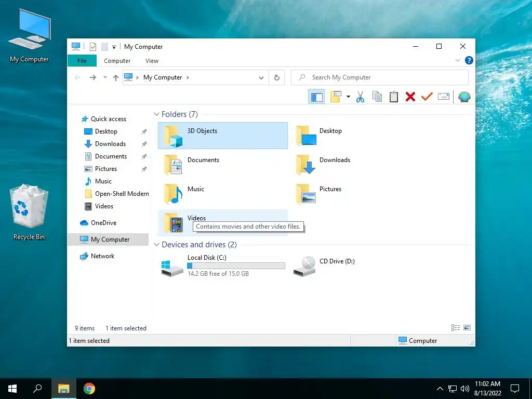Expand the ribbon chevron

point(457,60)
